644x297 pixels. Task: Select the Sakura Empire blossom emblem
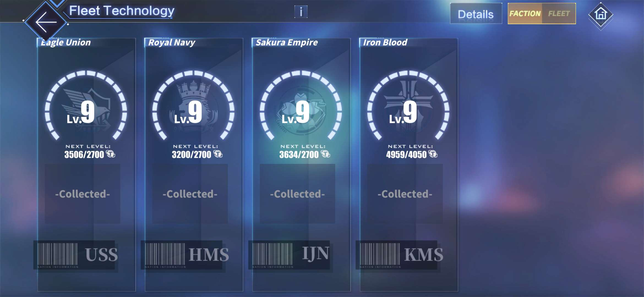coord(301,110)
